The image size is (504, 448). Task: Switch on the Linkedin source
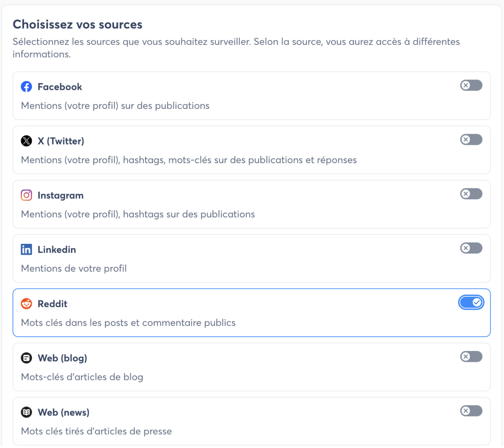471,248
